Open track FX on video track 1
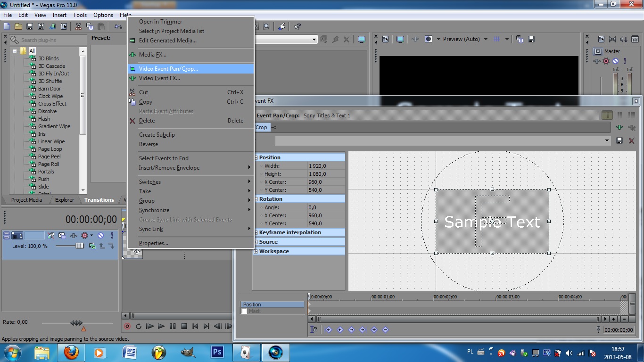Image resolution: width=644 pixels, height=362 pixels. point(74,235)
